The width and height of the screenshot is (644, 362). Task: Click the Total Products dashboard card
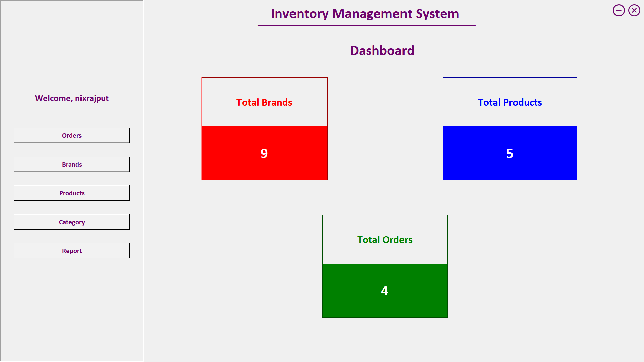pyautogui.click(x=509, y=129)
